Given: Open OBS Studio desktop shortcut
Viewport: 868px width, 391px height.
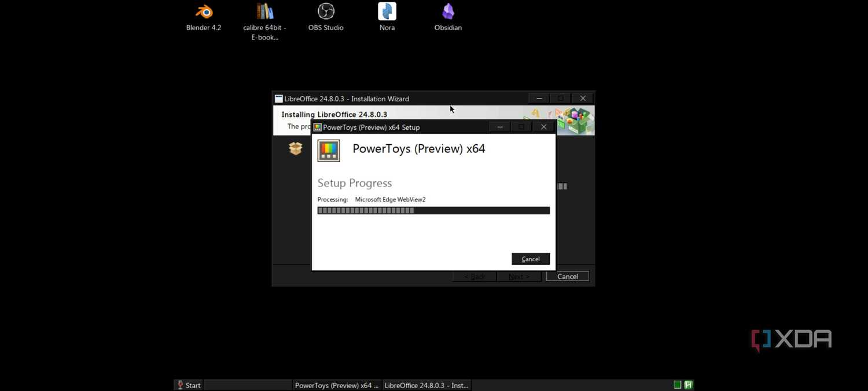Looking at the screenshot, I should pyautogui.click(x=326, y=17).
